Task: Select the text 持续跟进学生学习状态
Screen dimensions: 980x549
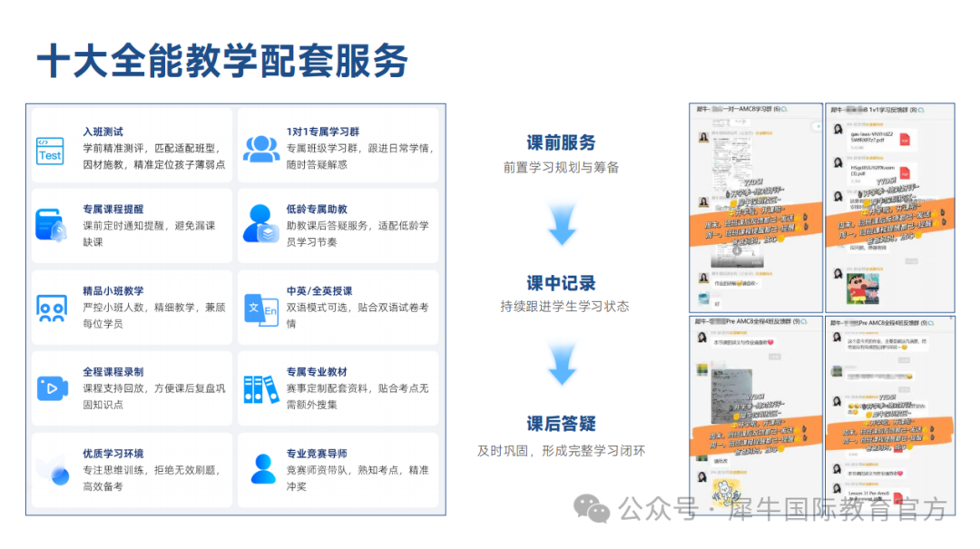Action: [564, 307]
